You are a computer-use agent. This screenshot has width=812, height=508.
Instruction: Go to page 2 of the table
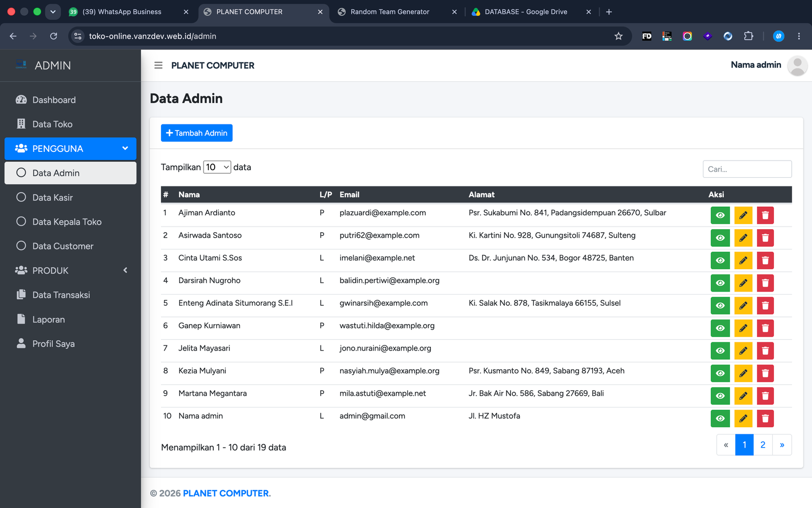[x=763, y=445]
